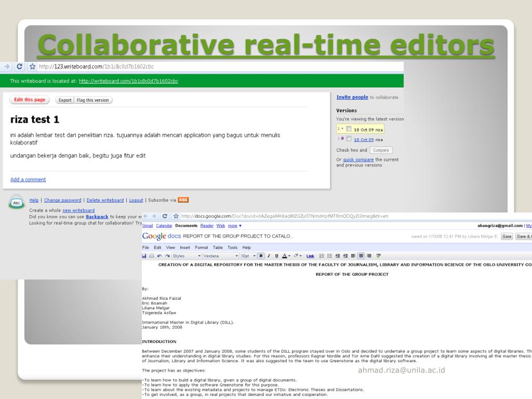Bookmark the Google Docs page with star
This screenshot has height=399, width=532.
(x=176, y=216)
